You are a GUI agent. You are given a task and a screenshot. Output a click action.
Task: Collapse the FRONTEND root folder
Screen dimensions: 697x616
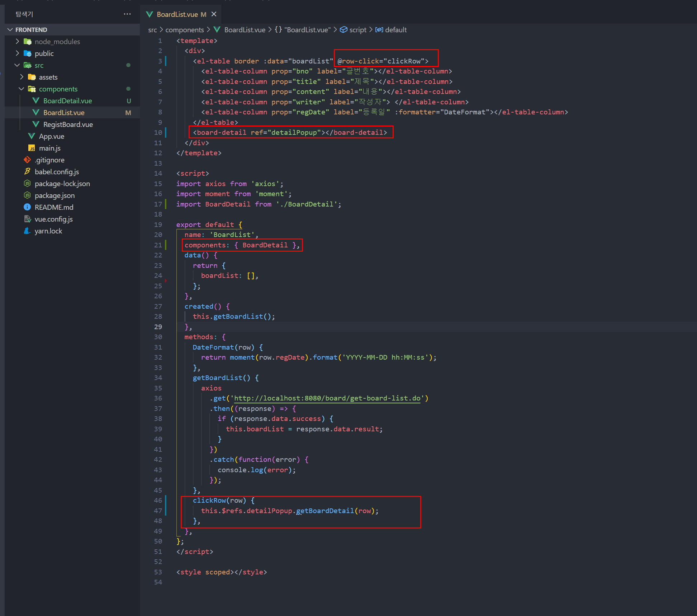(x=10, y=30)
